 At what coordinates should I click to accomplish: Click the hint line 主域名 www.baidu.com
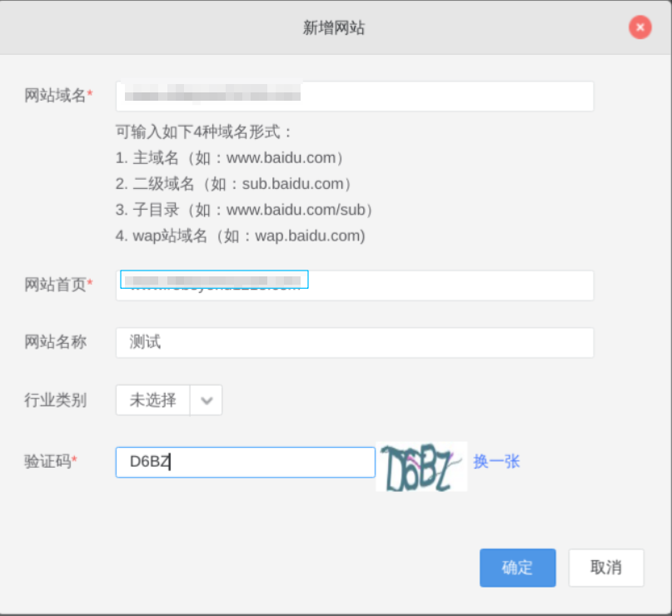230,158
